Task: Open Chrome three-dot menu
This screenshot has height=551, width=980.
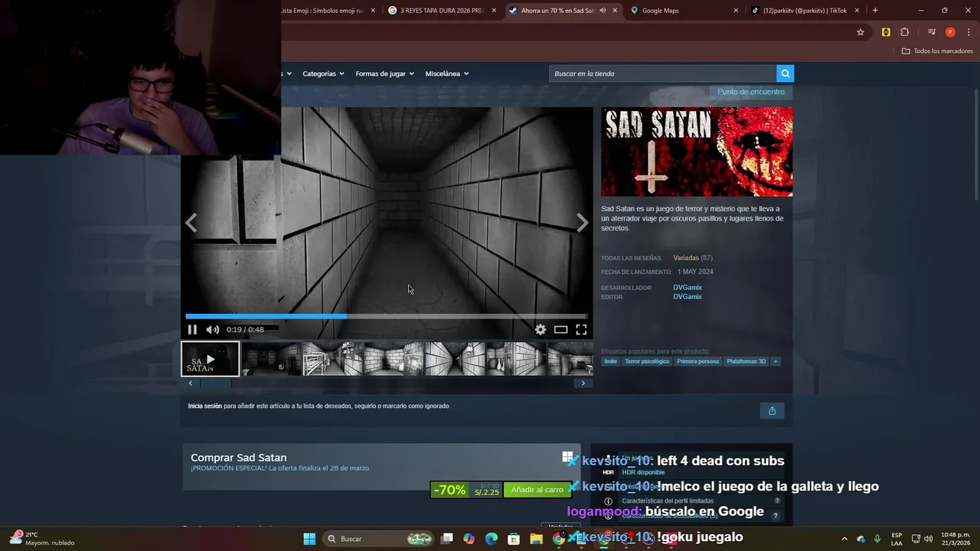Action: pyautogui.click(x=968, y=32)
